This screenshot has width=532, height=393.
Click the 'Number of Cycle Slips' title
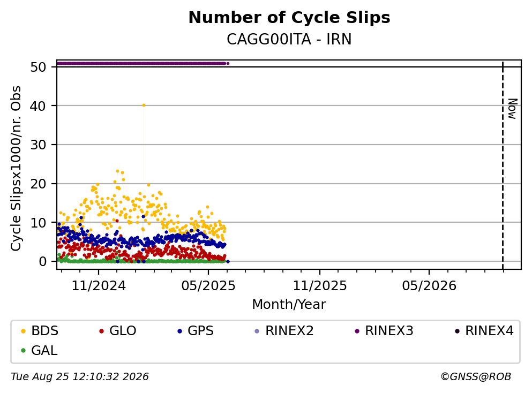coord(289,18)
